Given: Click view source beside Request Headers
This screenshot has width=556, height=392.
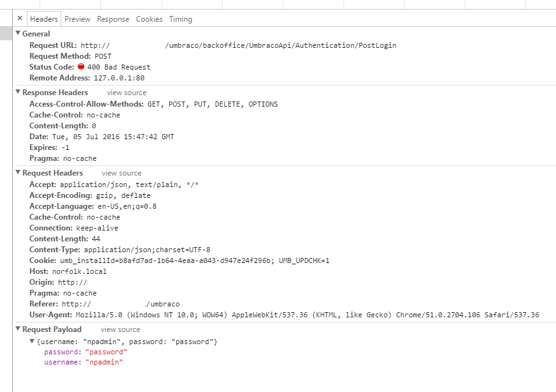Looking at the screenshot, I should (121, 173).
